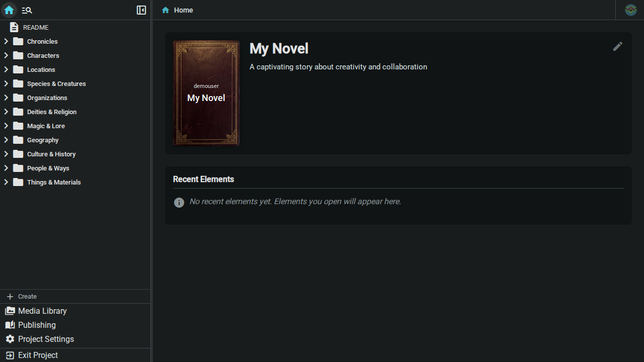Select the Species & Creatures label

pyautogui.click(x=56, y=83)
